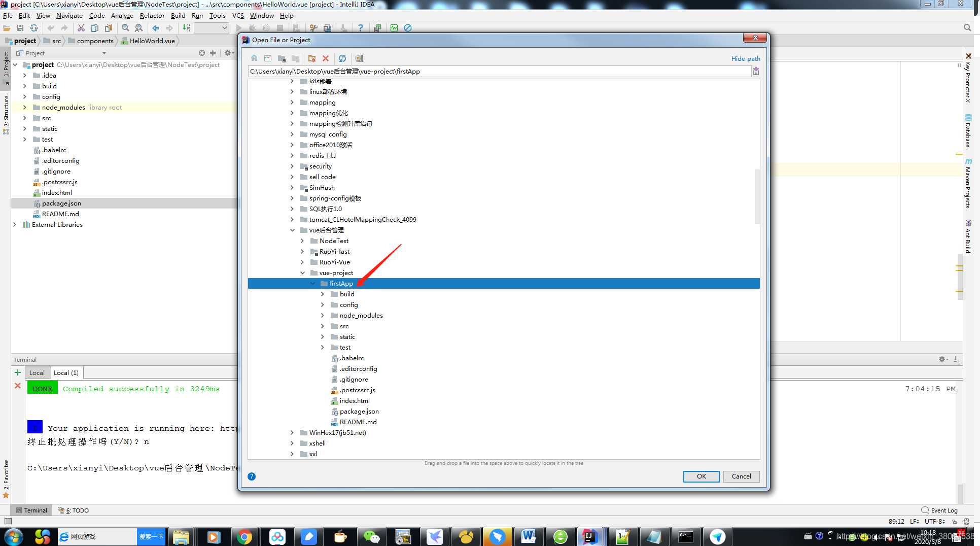Click the Copy toolbar icon
Viewport: 980px width, 546px height.
point(95,28)
